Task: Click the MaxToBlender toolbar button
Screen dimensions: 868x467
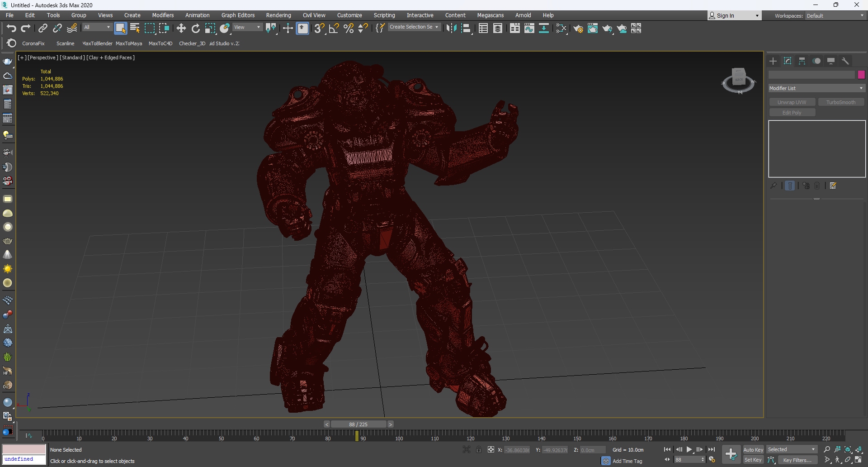Action: click(x=98, y=43)
